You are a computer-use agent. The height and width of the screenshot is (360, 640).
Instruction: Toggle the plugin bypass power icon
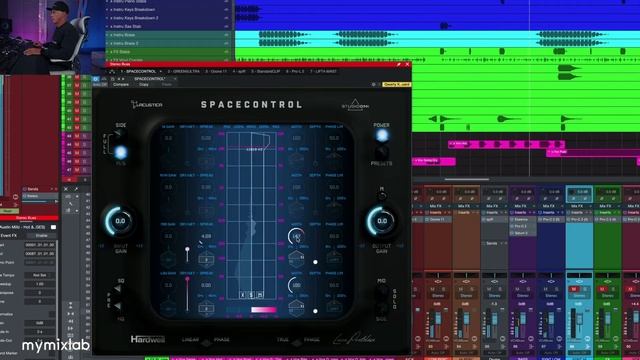pos(96,79)
